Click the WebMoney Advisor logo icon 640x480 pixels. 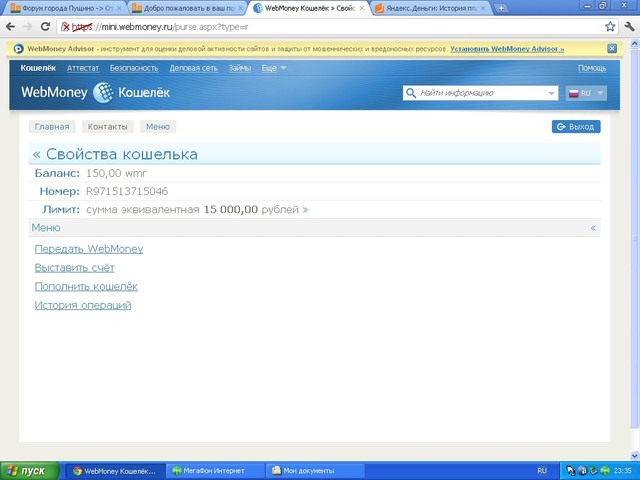18,49
